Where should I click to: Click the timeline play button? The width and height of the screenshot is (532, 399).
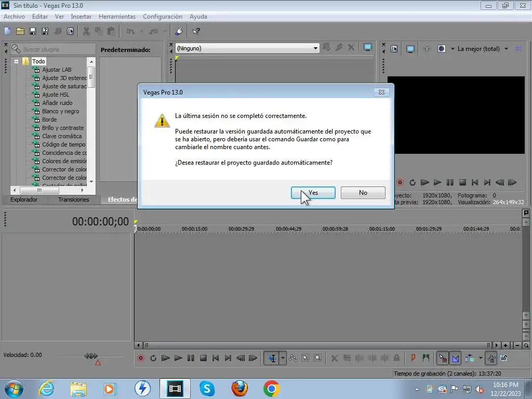pyautogui.click(x=178, y=358)
